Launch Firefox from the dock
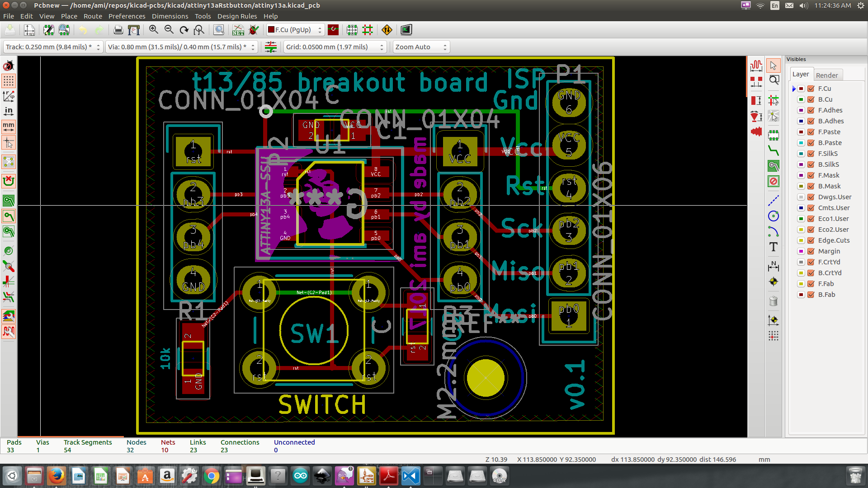 (x=56, y=476)
